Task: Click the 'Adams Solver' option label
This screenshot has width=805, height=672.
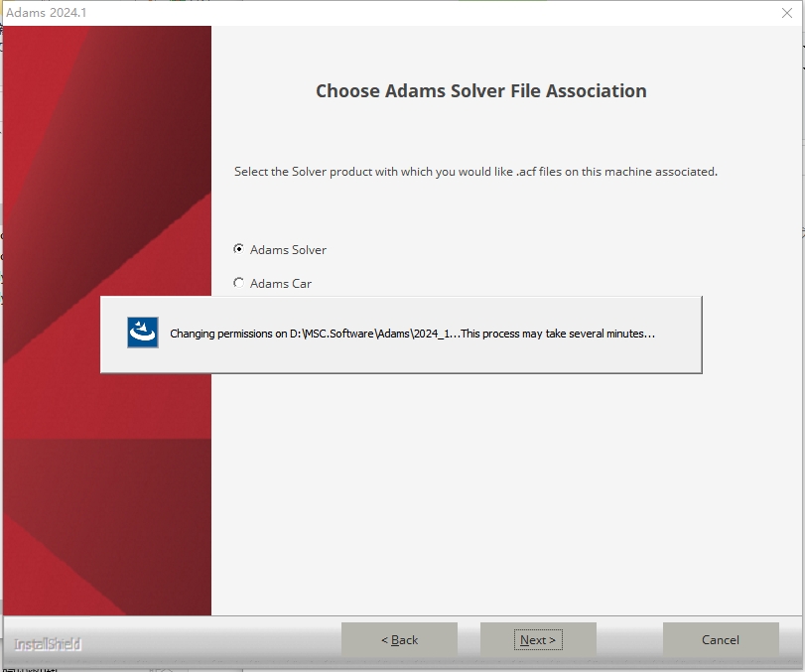Action: coord(288,250)
